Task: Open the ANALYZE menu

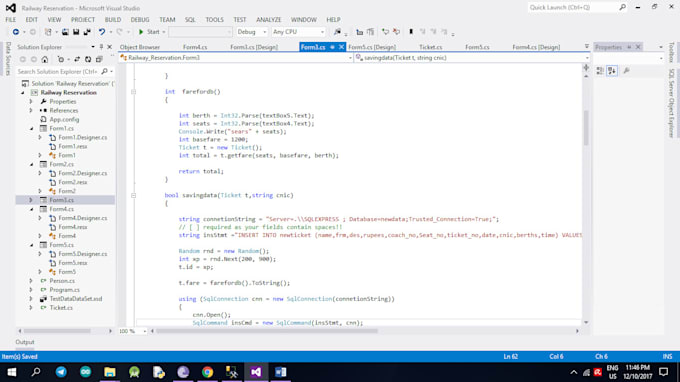Action: [x=268, y=20]
